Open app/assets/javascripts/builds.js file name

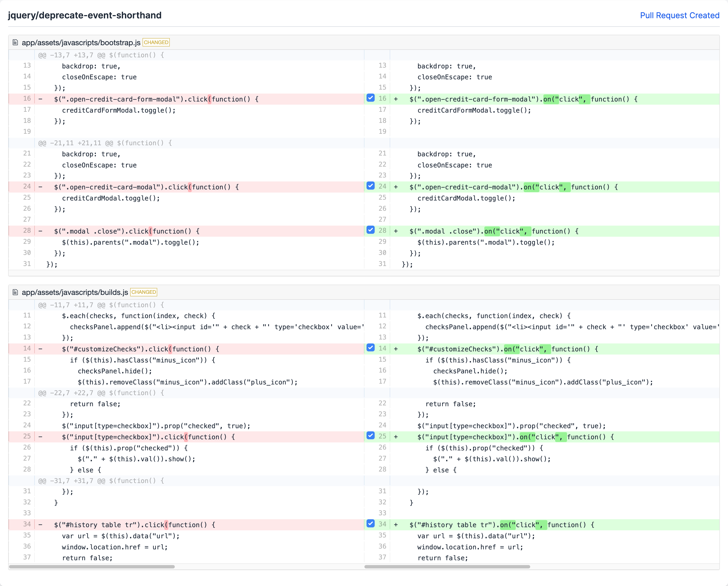[x=75, y=292]
